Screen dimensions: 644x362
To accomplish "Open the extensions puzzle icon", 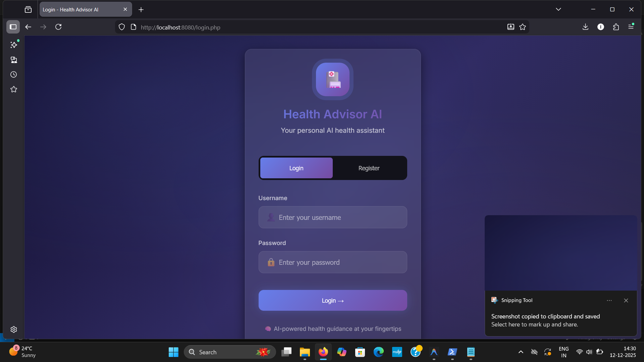I will [x=616, y=27].
